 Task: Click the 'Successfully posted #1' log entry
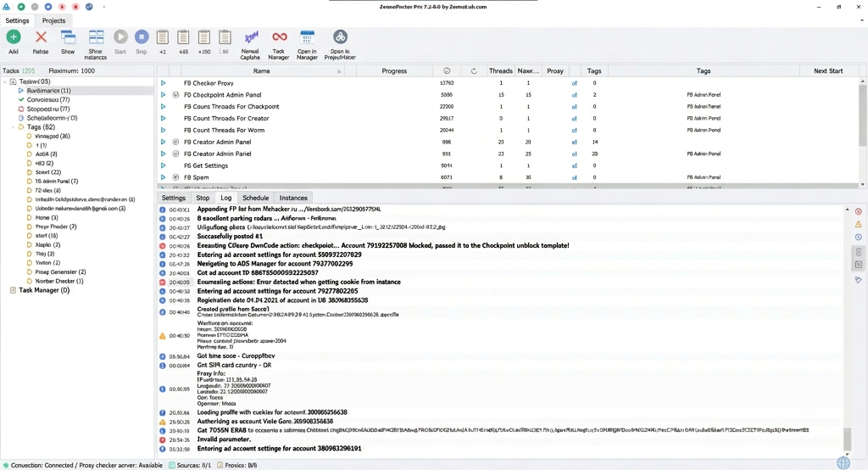230,237
